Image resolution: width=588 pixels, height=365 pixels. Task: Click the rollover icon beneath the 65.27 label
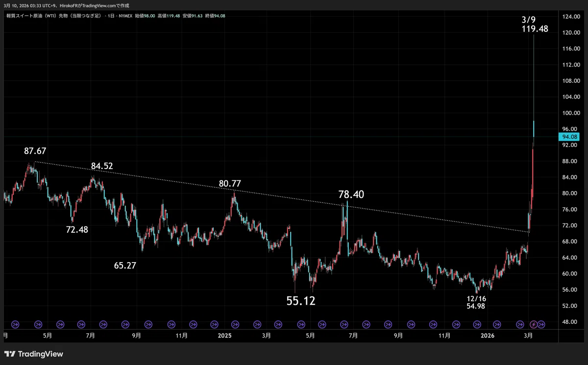(125, 324)
